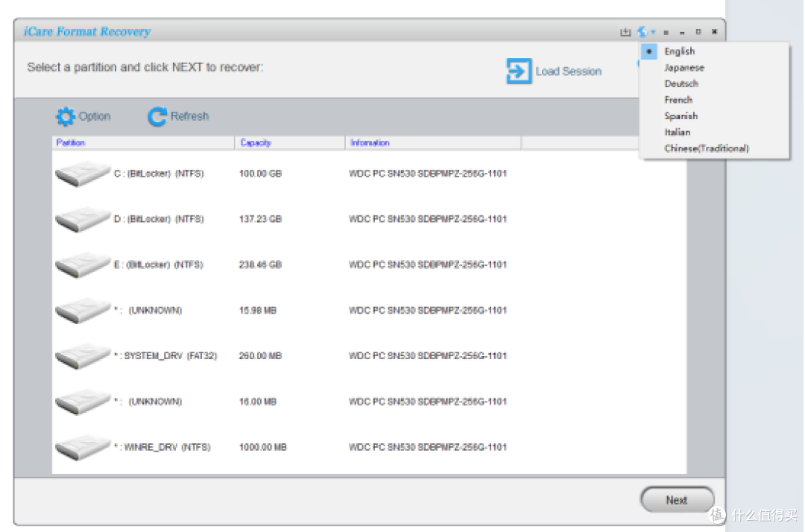The height and width of the screenshot is (532, 805).
Task: Click the "137.23 GB" capacity cell
Action: click(260, 220)
